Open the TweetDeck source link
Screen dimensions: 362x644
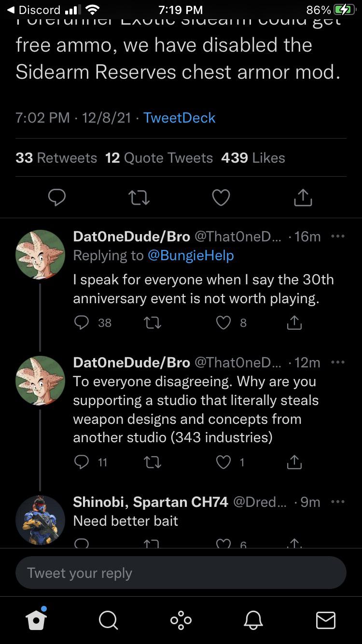click(x=179, y=118)
